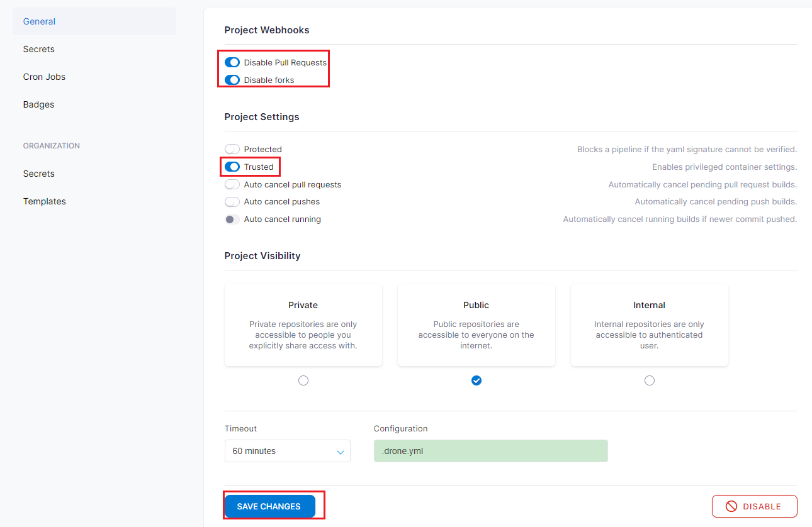
Task: Click the 'Configuration' field label
Action: tap(400, 428)
